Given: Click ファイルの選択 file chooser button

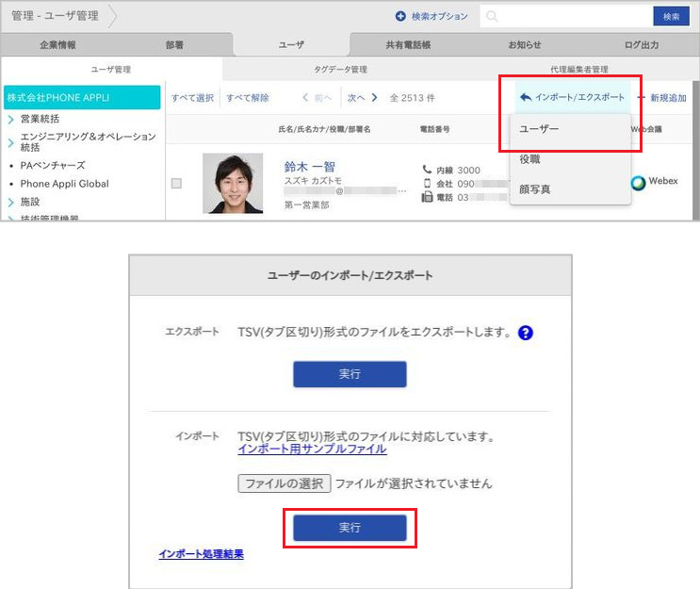Looking at the screenshot, I should pos(284,483).
